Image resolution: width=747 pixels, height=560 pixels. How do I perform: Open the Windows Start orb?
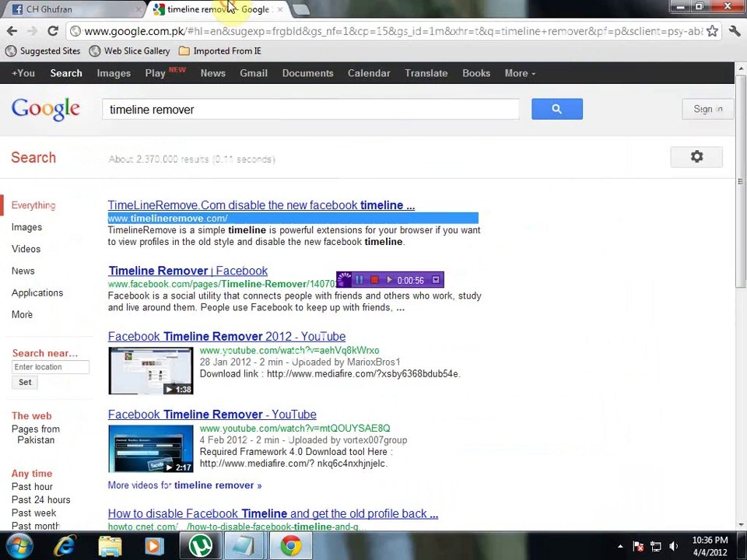19,546
